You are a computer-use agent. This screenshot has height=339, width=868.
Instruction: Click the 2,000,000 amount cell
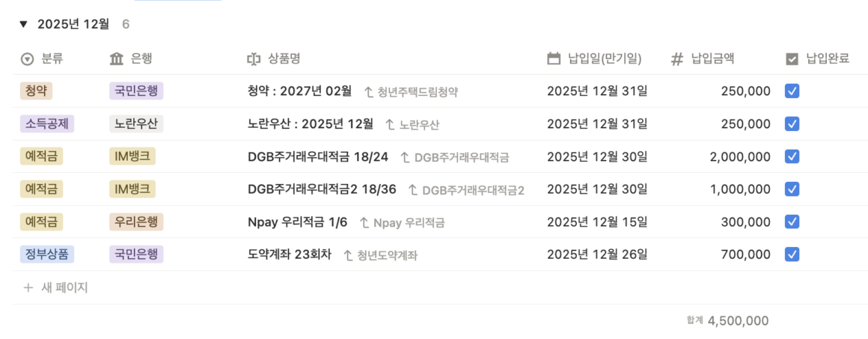[740, 157]
